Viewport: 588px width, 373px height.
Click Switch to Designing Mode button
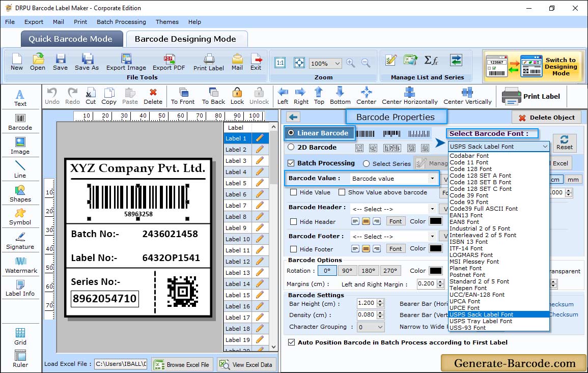(533, 66)
